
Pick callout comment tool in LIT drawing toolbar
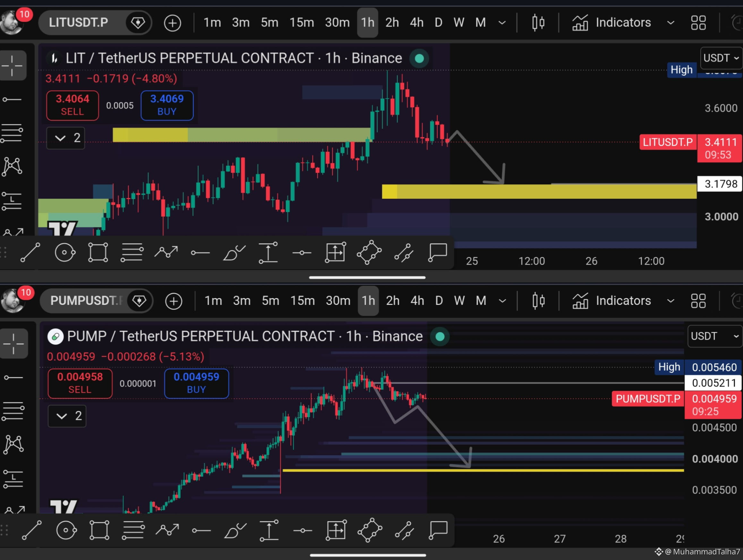click(438, 253)
